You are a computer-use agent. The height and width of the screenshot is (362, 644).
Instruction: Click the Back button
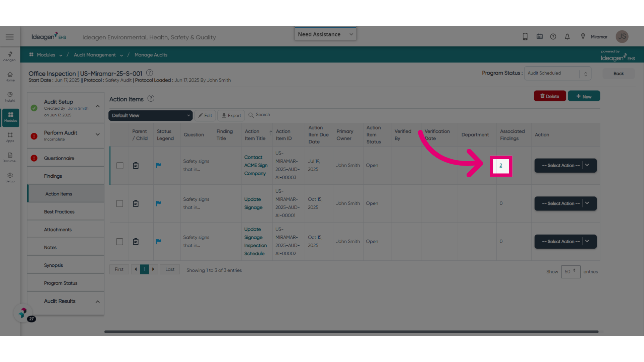pyautogui.click(x=619, y=73)
